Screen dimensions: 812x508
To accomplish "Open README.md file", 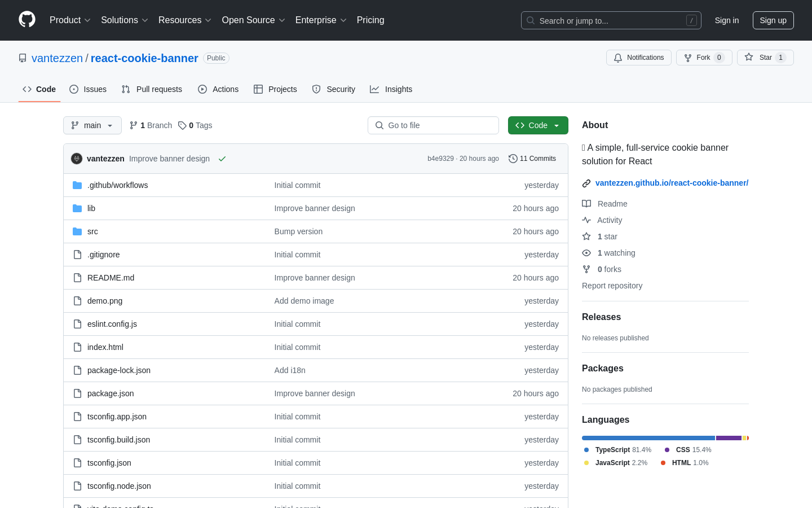I will tap(111, 278).
